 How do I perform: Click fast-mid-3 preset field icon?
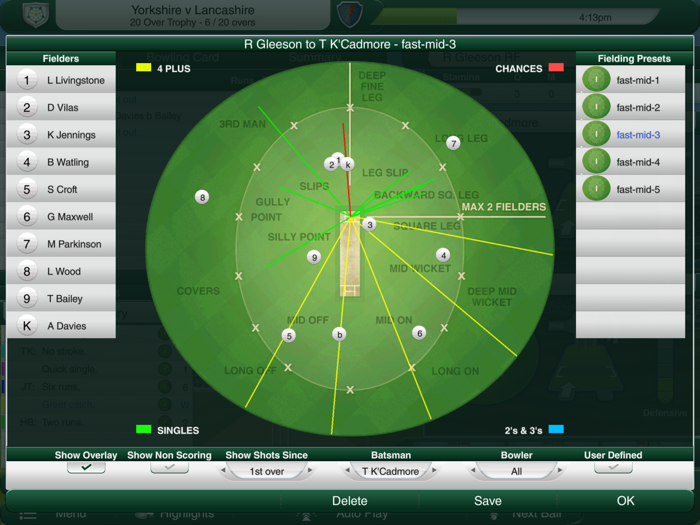click(x=596, y=134)
